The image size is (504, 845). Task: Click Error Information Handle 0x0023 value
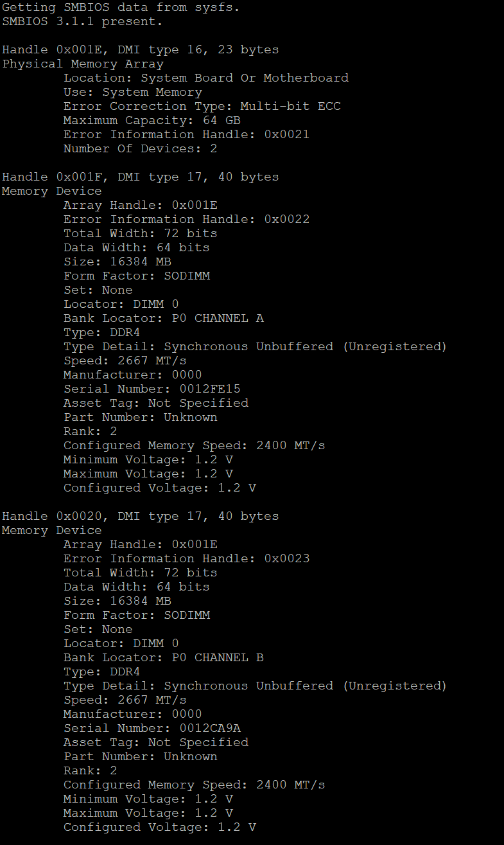pos(286,558)
